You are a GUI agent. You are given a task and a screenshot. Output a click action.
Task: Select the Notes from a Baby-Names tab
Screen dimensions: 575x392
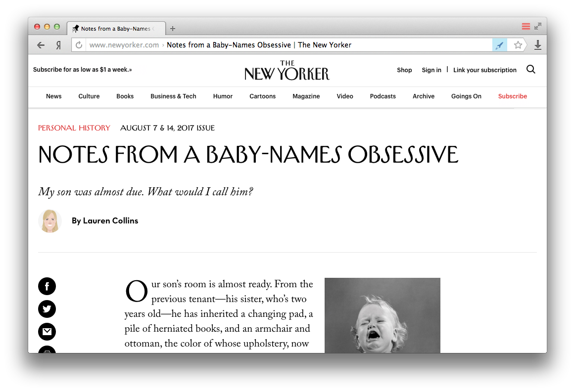coord(116,29)
